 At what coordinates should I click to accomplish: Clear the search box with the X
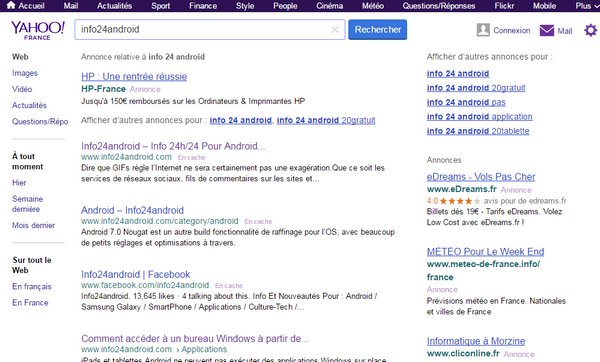click(x=335, y=29)
